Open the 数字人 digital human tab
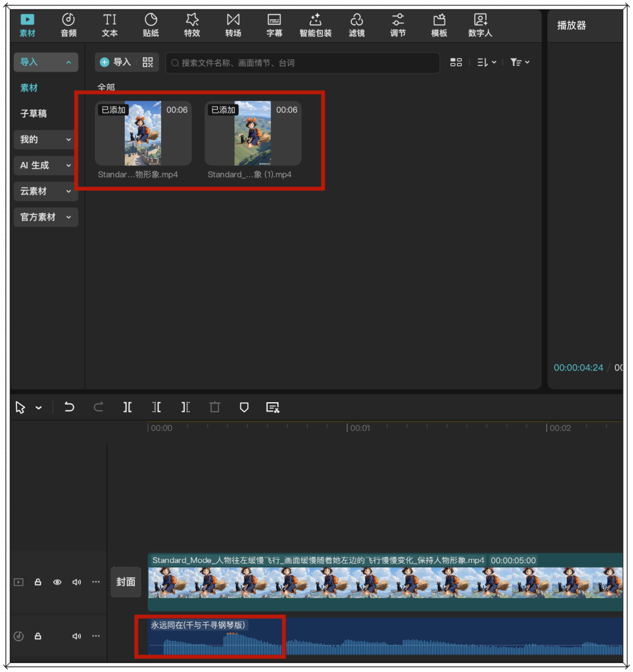The width and height of the screenshot is (633, 672). [480, 25]
